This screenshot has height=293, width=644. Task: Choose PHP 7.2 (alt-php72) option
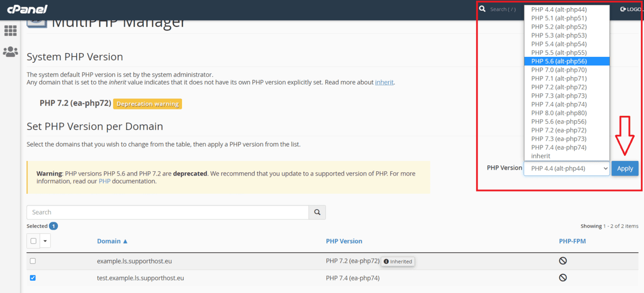pos(567,87)
